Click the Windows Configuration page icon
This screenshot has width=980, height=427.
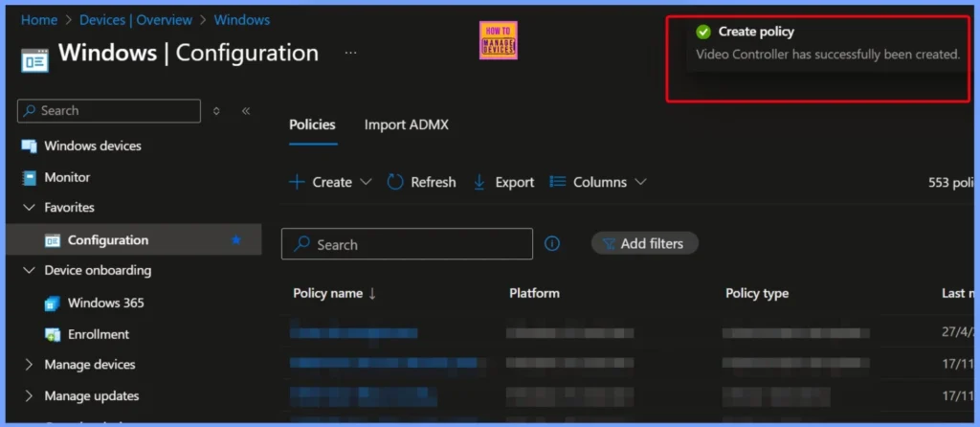pos(34,59)
